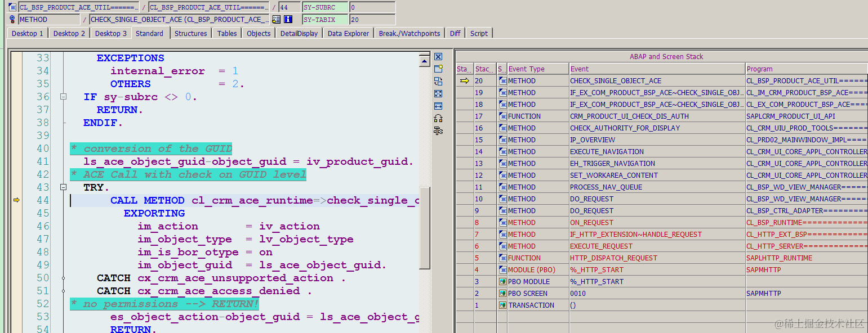Click code line CATCH cx_crm_ace_access_denied
The width and height of the screenshot is (868, 333).
[204, 291]
